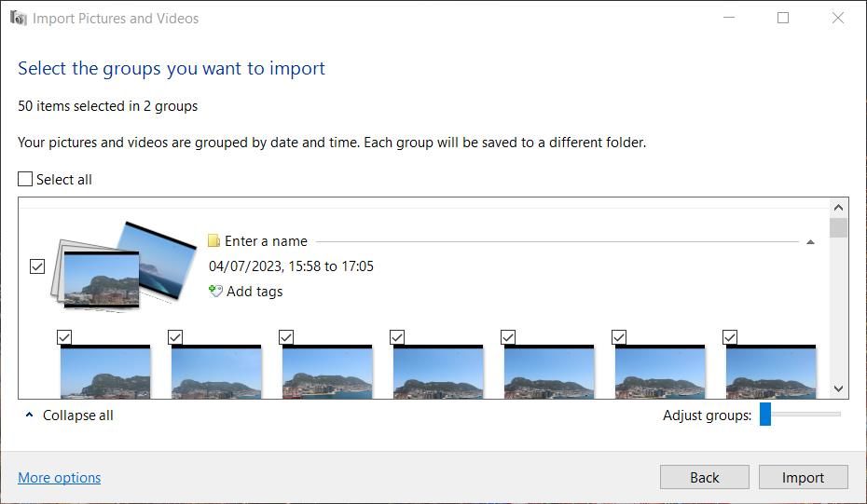
Task: Minimize the Import Pictures and Videos window
Action: tap(729, 18)
